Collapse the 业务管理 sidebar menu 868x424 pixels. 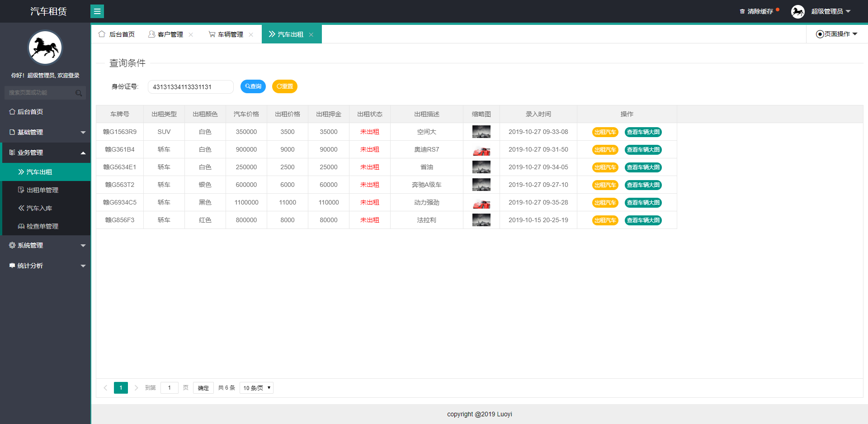(x=45, y=152)
